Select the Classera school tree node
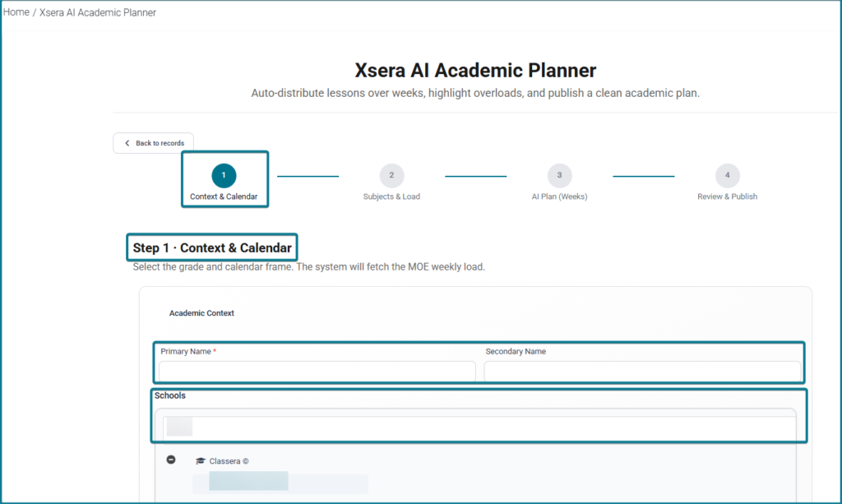 tap(229, 461)
